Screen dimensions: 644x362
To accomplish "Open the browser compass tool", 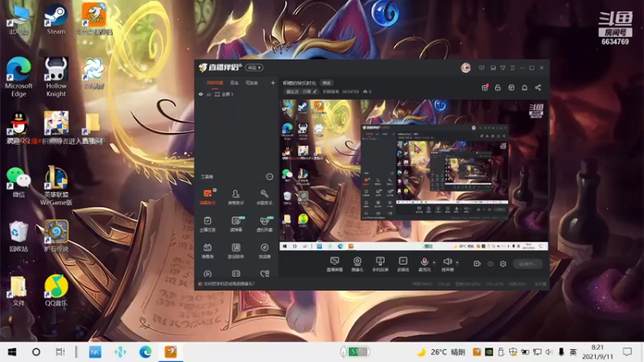I will [x=264, y=250].
